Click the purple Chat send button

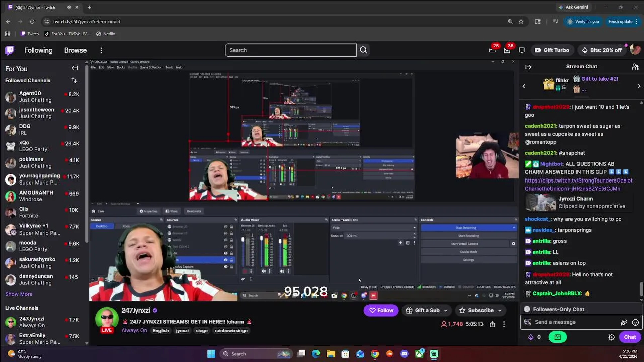pyautogui.click(x=630, y=337)
